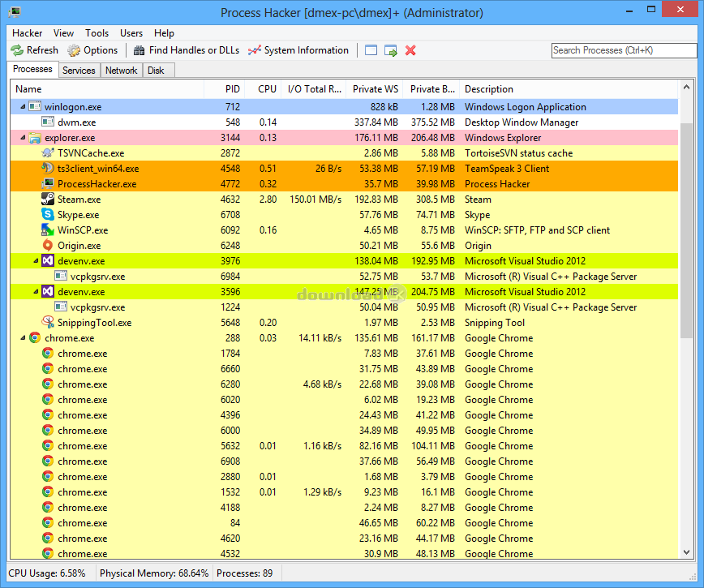Sort by Private WS column header
The image size is (704, 588).
(x=375, y=89)
